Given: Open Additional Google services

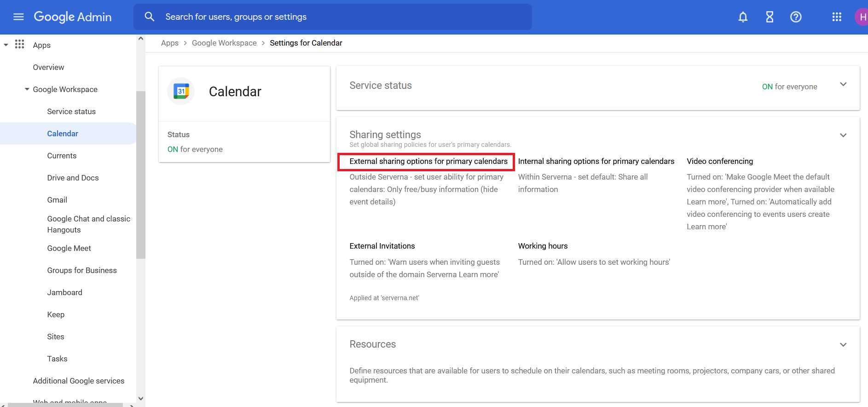Looking at the screenshot, I should [79, 381].
